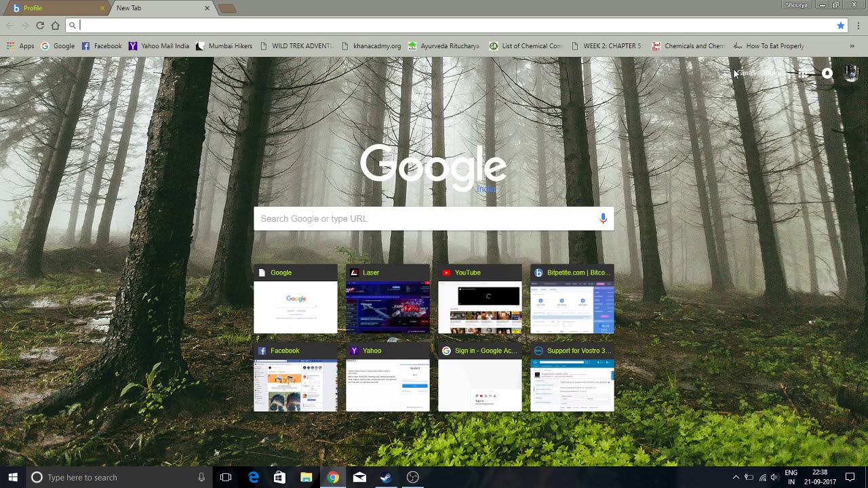
Task: Show hidden system tray icons
Action: [x=736, y=477]
